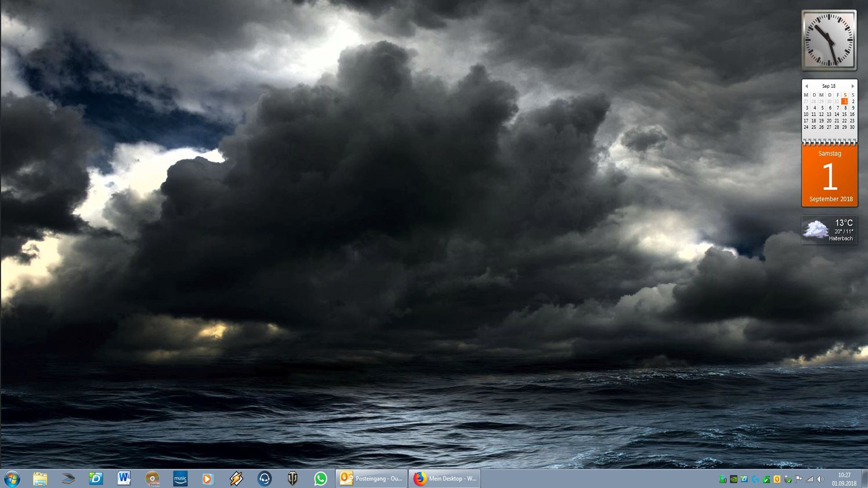This screenshot has width=868, height=488.
Task: Open Windows Explorer from the taskbar
Action: [40, 479]
